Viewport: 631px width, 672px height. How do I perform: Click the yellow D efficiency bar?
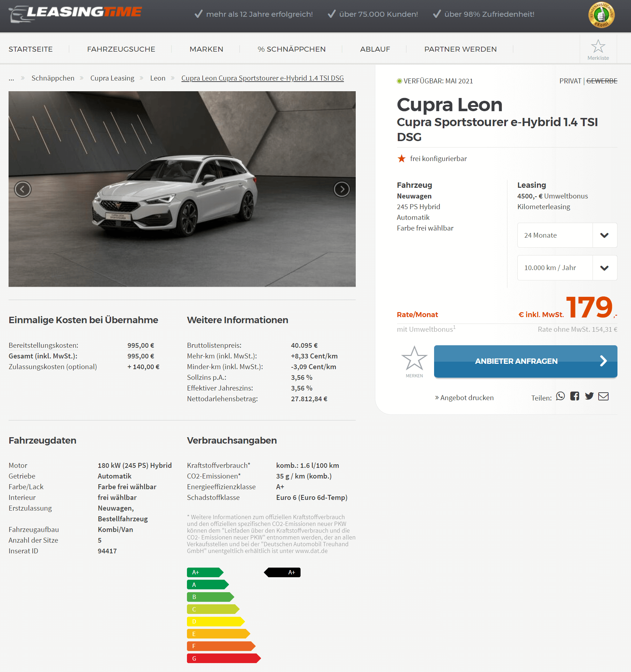pyautogui.click(x=216, y=621)
